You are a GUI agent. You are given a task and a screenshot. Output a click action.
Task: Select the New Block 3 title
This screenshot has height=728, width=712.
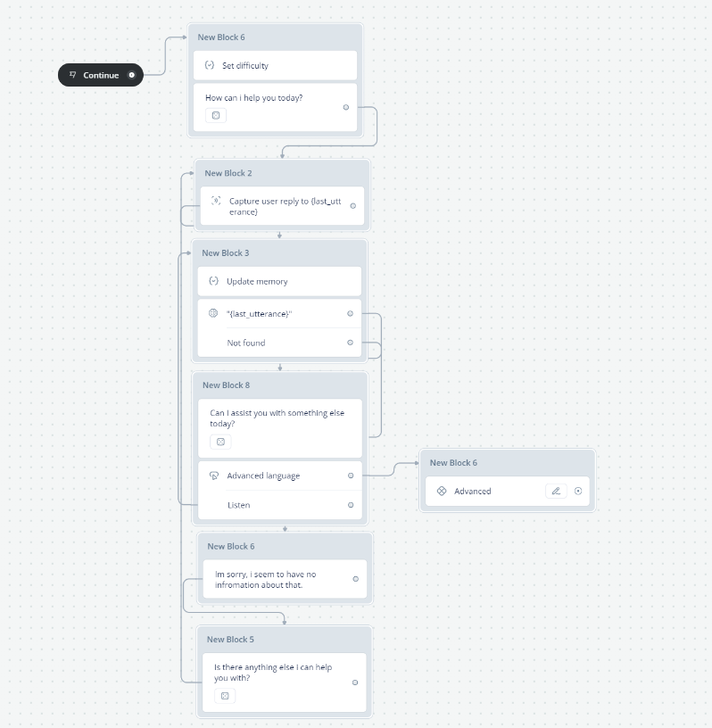(226, 253)
